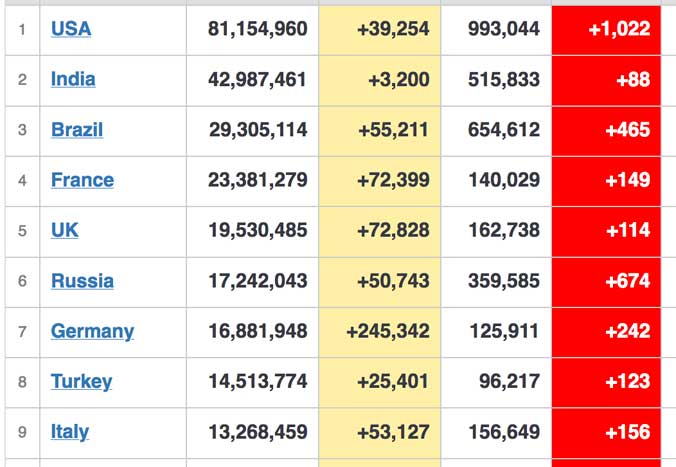Open the Russia country link
The height and width of the screenshot is (467, 676).
(x=82, y=281)
